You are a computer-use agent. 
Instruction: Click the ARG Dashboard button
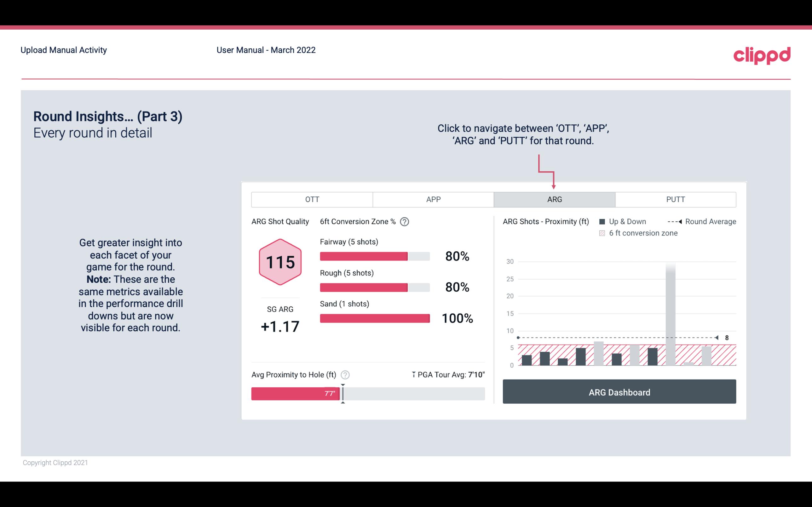tap(619, 391)
